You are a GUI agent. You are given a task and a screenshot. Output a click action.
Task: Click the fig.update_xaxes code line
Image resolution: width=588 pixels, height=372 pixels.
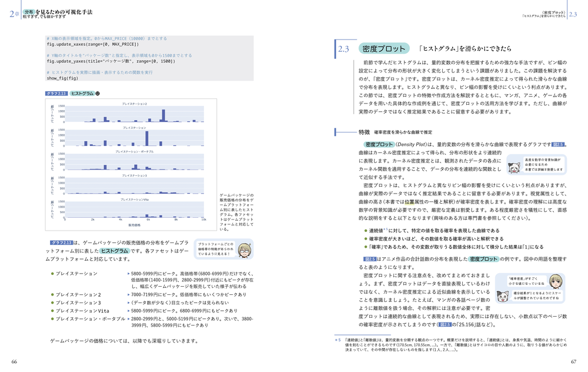click(92, 45)
